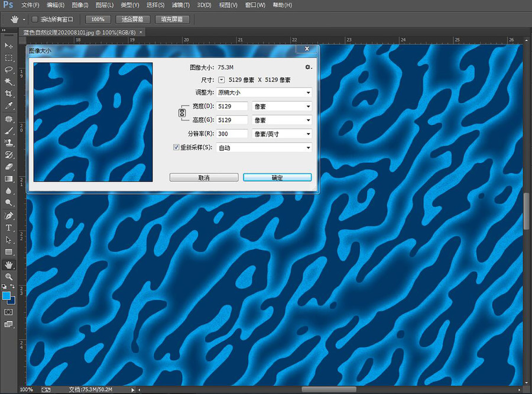
Task: Click the vertical scrollbar thumb
Action: [527, 211]
